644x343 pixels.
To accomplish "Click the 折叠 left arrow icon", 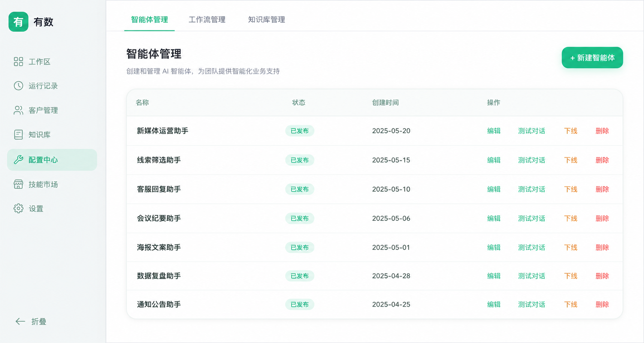I will click(20, 321).
